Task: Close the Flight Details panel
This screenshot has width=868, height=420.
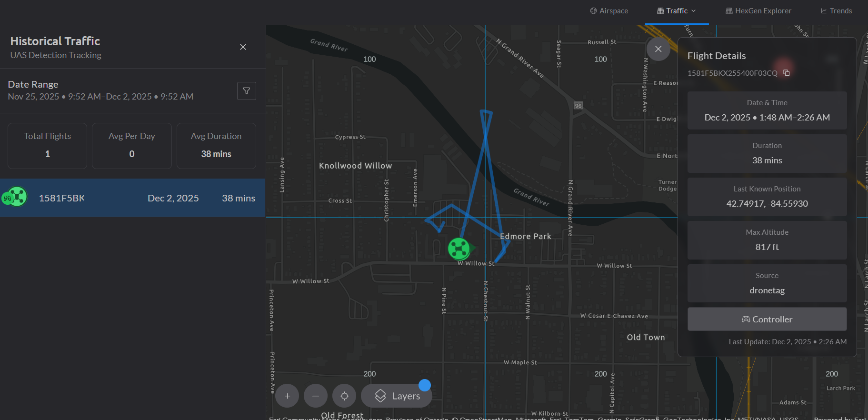Action: coord(658,49)
